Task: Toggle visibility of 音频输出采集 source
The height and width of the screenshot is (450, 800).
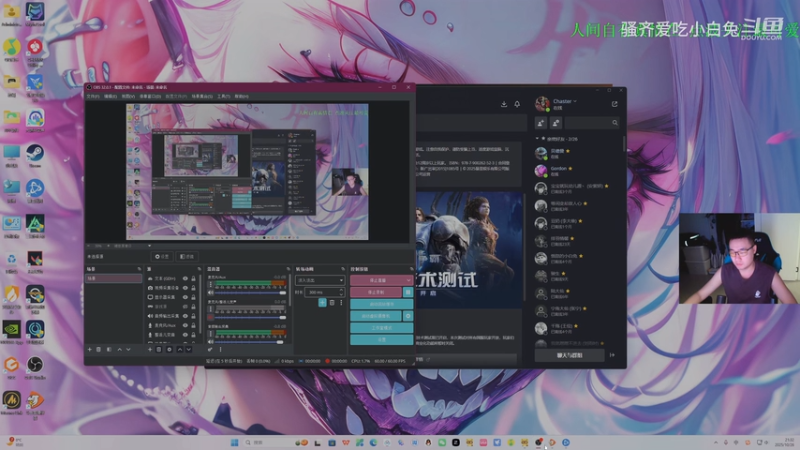Action: click(185, 316)
